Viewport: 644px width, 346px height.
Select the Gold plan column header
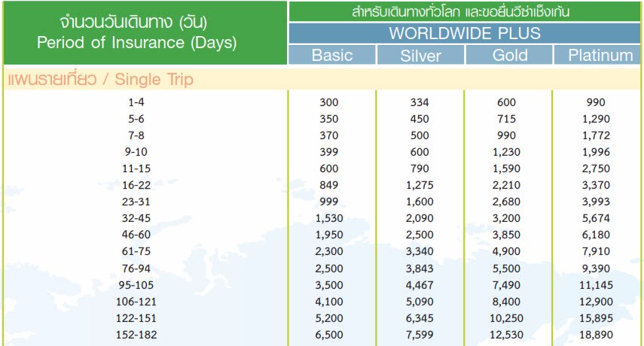click(x=509, y=56)
